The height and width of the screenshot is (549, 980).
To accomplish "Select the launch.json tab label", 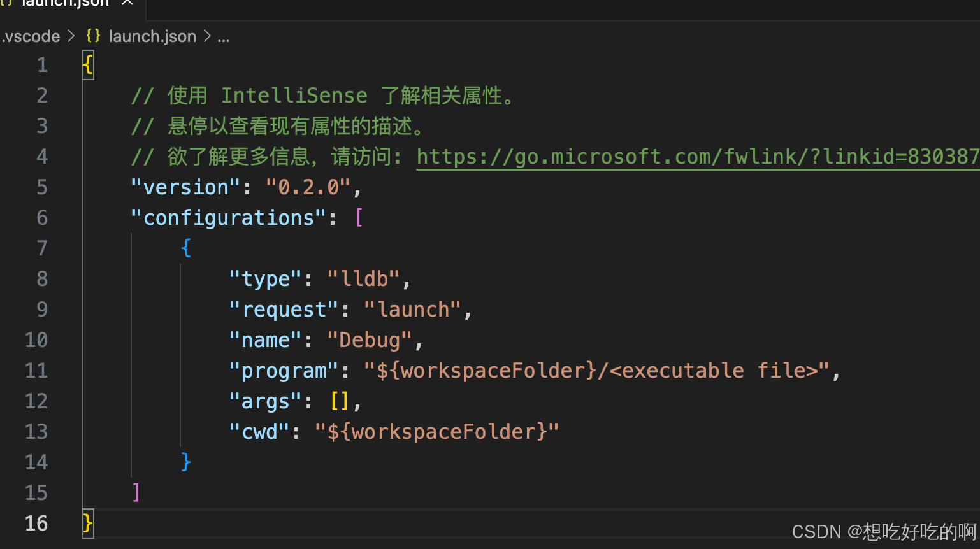I will tap(66, 3).
